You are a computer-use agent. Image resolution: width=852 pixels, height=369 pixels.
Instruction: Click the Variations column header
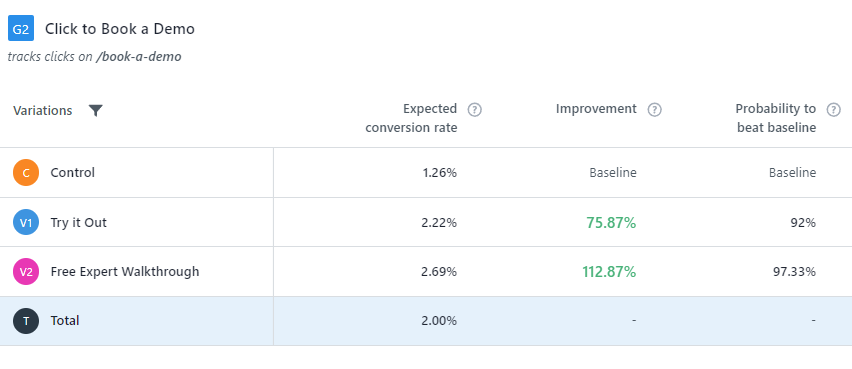pos(43,110)
